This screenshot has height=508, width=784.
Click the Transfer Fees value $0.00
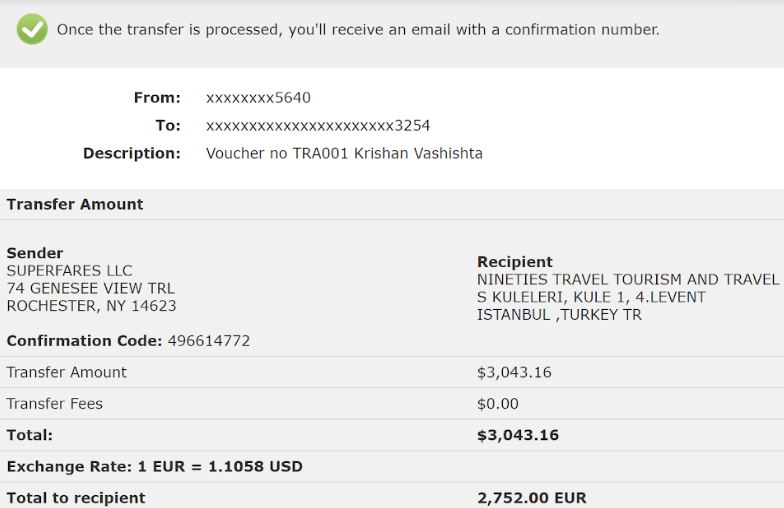[x=498, y=404]
